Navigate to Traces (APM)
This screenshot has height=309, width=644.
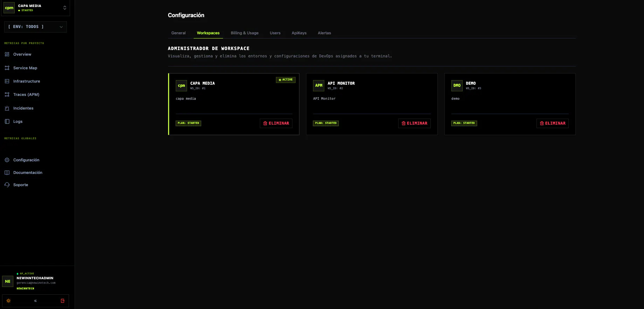[26, 94]
